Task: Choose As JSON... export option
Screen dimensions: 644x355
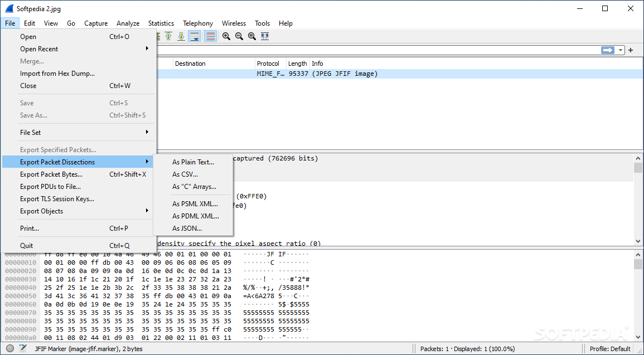Action: [x=187, y=228]
